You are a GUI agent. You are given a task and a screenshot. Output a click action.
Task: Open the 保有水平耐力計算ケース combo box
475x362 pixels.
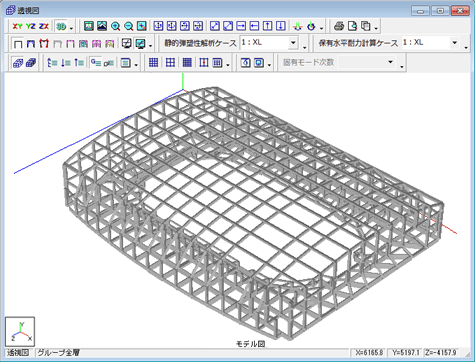click(x=431, y=43)
